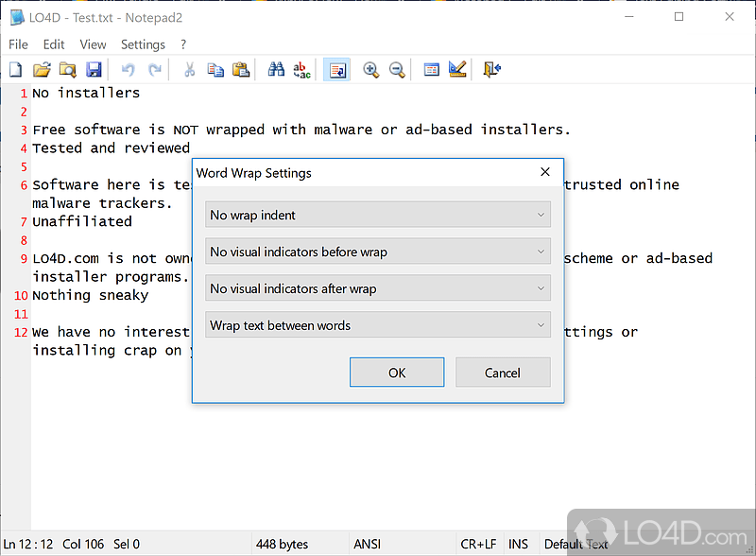Click the ANSI encoding in status bar
The width and height of the screenshot is (756, 556).
coord(367,545)
